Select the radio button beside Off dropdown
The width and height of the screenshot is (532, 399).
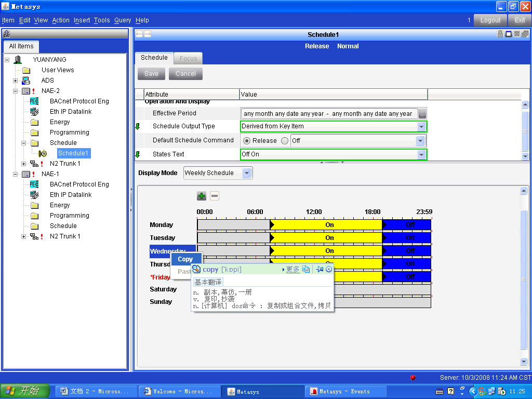284,141
